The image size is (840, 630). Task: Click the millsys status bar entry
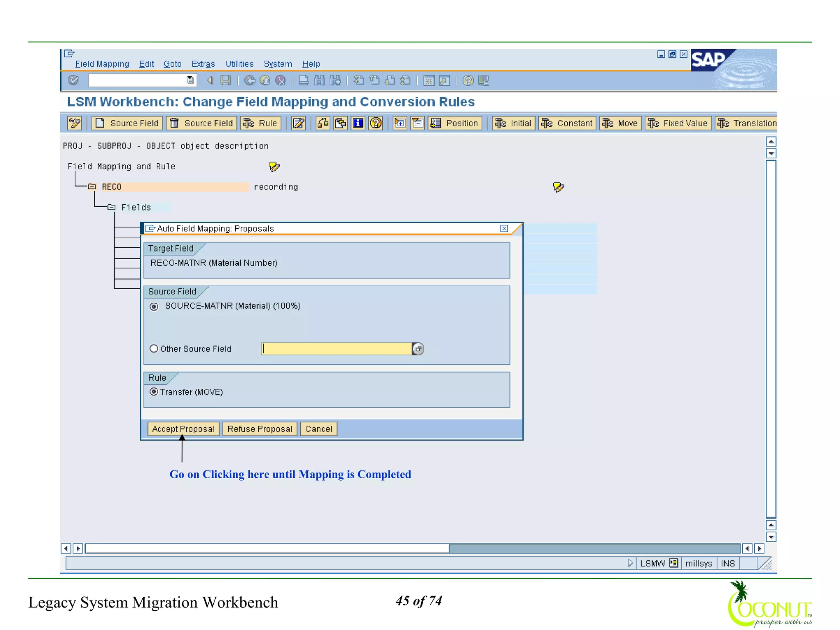pos(698,564)
